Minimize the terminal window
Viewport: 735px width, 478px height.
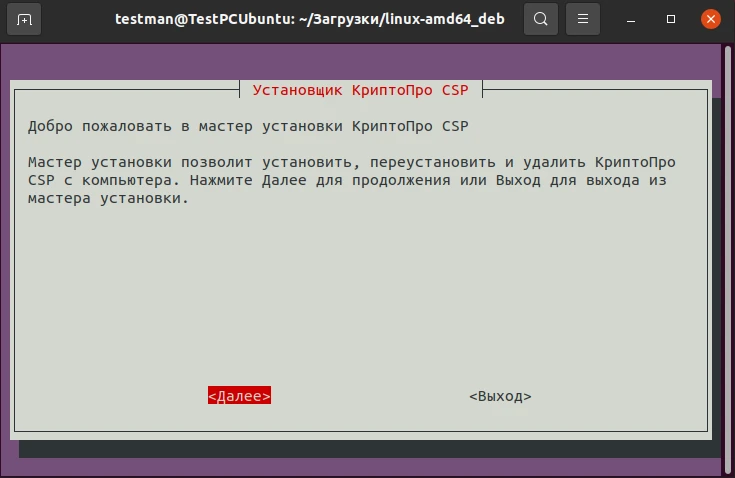click(631, 19)
